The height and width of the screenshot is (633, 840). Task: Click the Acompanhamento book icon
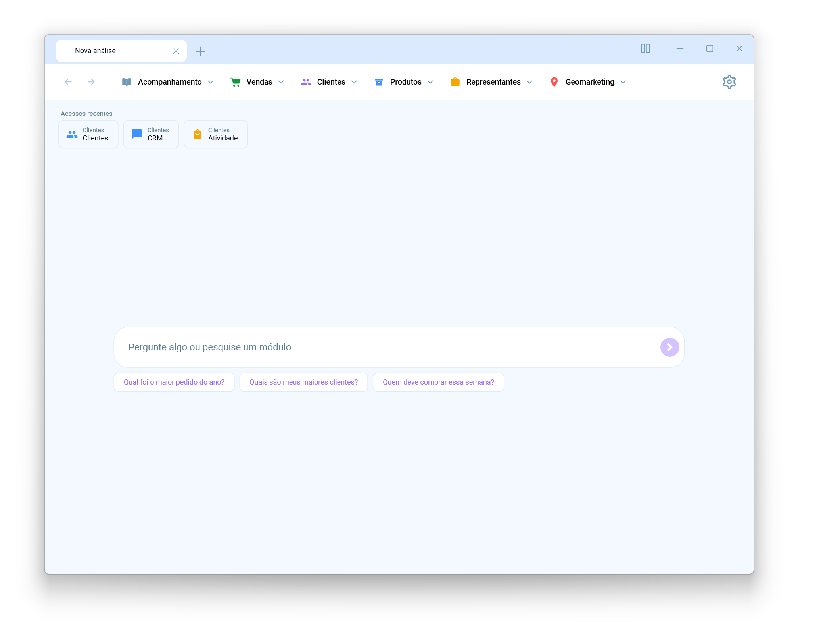127,82
